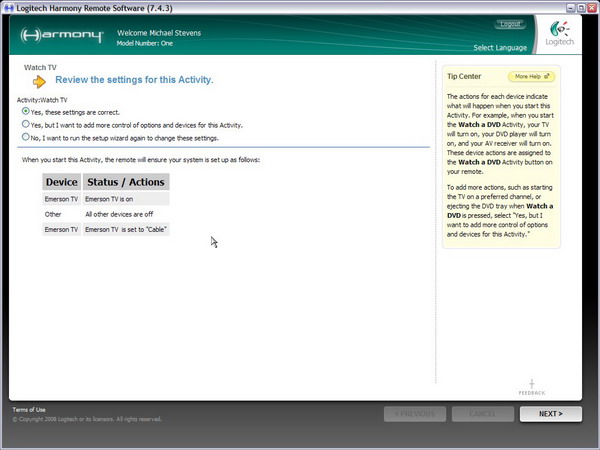Click 'All other devices are off' cell
Screen dimensions: 600x450
[126, 214]
